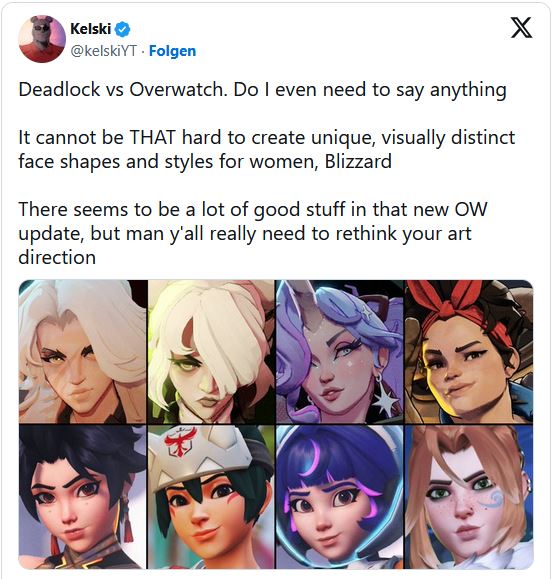
Task: Open white-haired woman portrait in top-left
Action: 83,352
